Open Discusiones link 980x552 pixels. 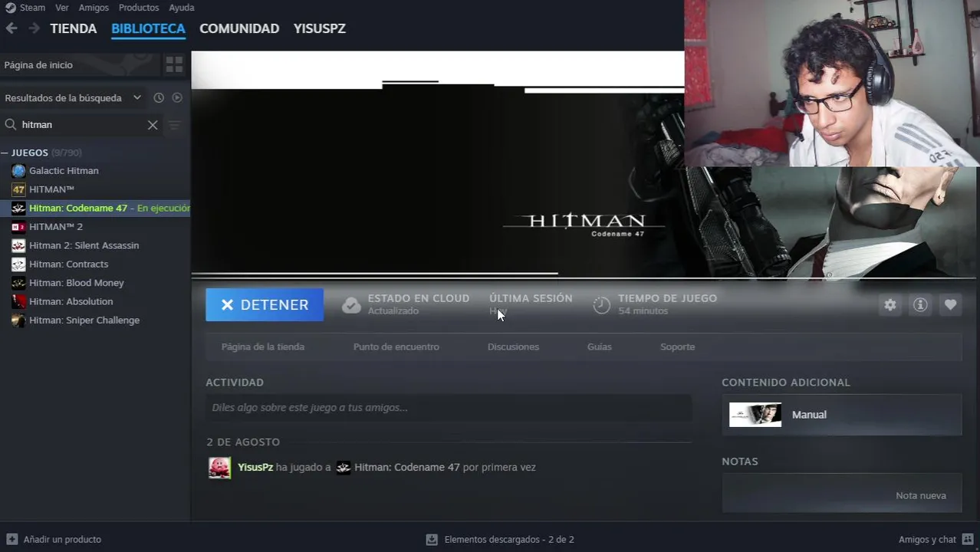513,347
